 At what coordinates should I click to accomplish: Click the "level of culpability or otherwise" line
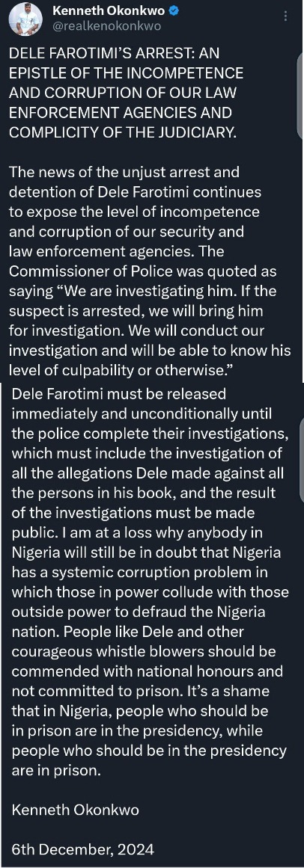(x=121, y=372)
